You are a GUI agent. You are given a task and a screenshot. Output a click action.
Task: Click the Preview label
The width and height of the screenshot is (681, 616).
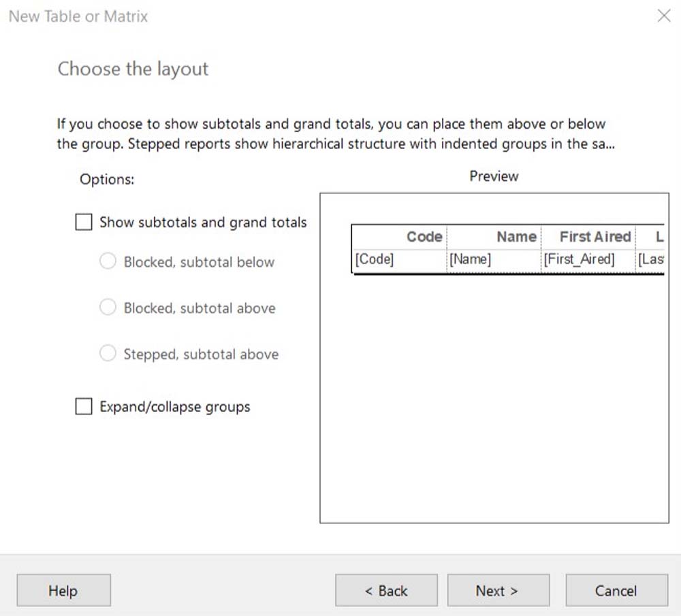tap(494, 176)
